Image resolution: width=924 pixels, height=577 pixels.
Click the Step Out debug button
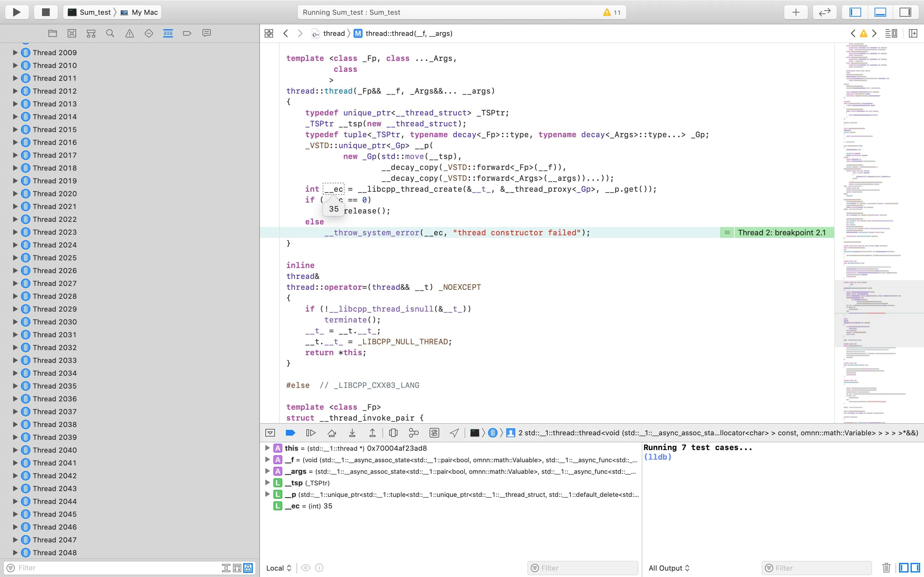[372, 433]
